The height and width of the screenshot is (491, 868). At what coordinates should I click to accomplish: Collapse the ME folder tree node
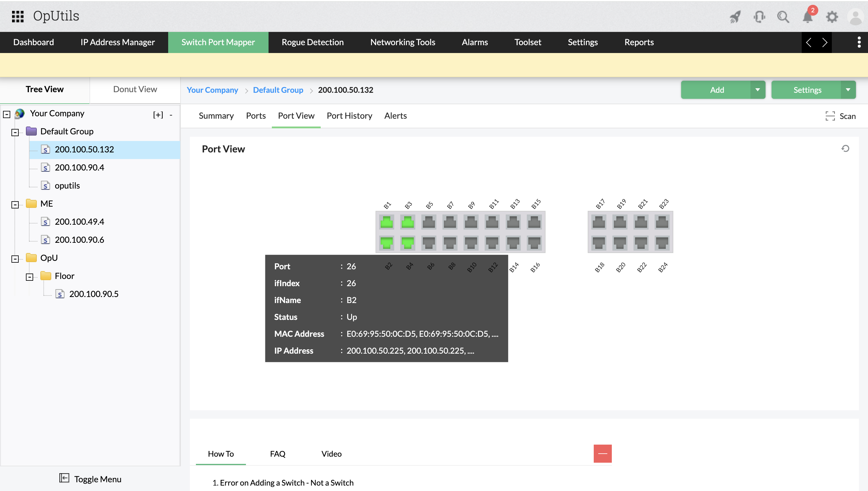coord(15,204)
